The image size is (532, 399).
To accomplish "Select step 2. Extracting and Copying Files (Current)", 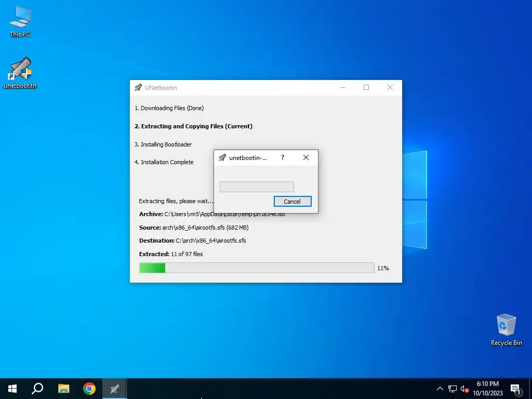I will [193, 126].
